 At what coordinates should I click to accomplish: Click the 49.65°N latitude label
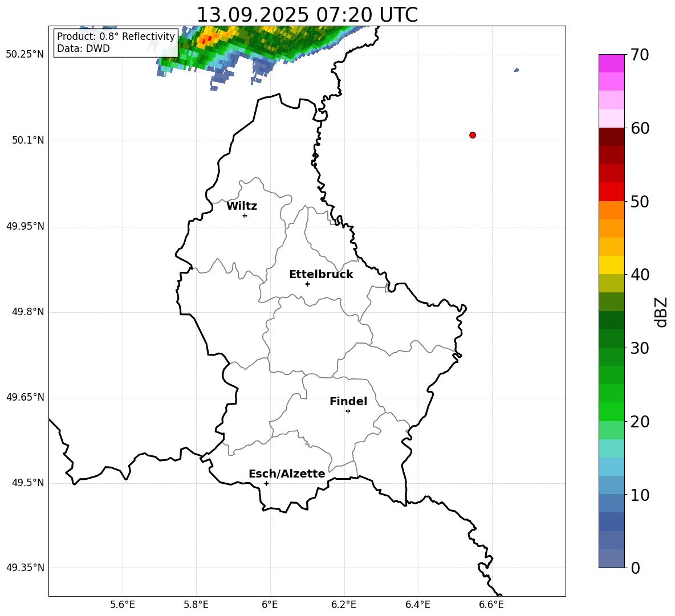tap(25, 397)
